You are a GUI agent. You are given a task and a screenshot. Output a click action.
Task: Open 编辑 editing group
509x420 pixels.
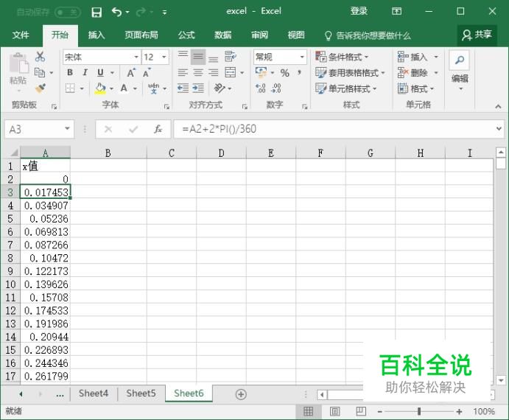pyautogui.click(x=460, y=71)
